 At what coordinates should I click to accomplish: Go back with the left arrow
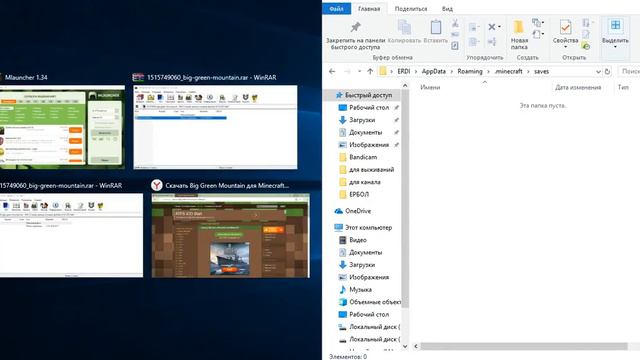tap(332, 71)
